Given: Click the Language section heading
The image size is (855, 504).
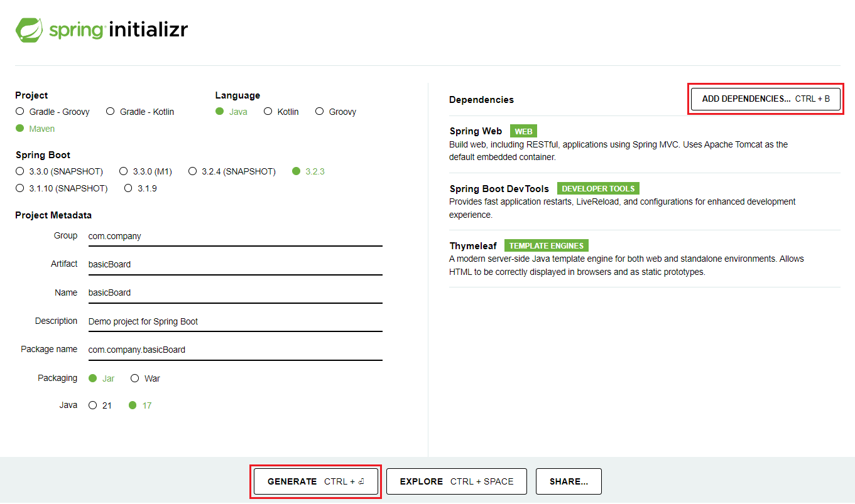Looking at the screenshot, I should pos(237,95).
